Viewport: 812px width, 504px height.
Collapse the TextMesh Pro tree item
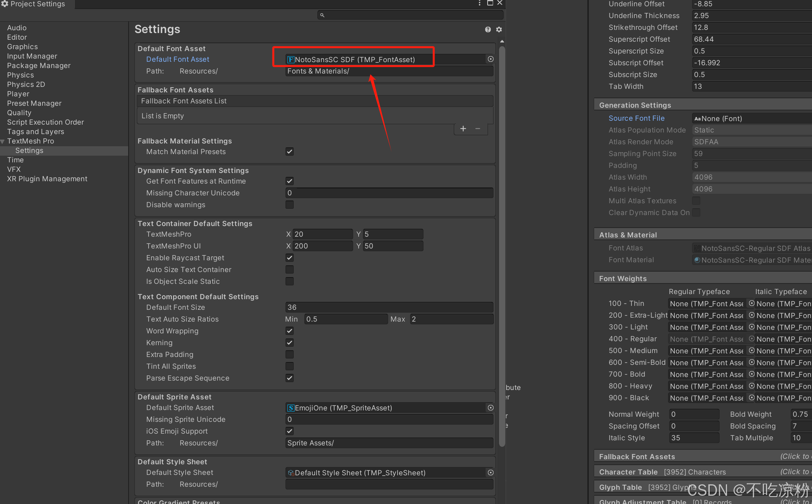pos(3,141)
